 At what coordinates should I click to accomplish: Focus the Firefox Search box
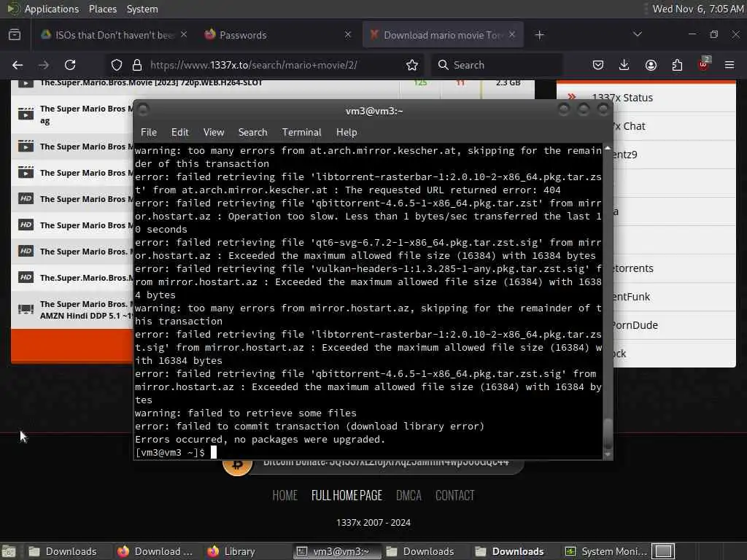tap(496, 65)
